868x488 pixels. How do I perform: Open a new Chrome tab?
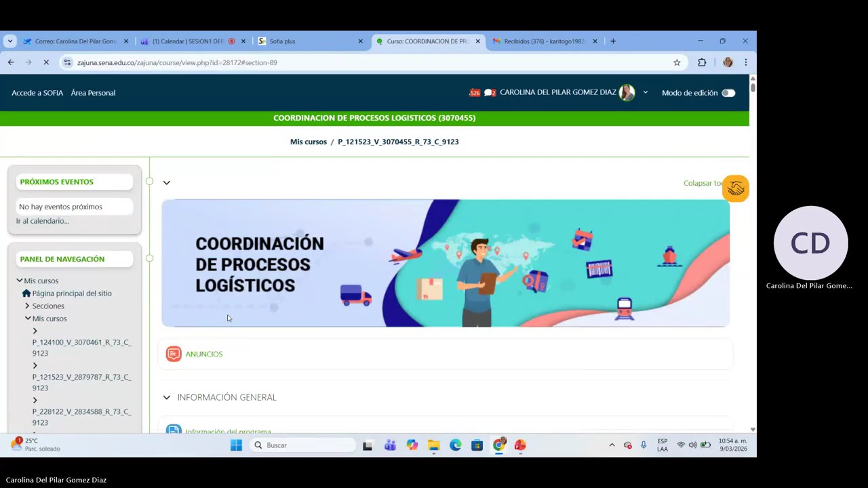tap(613, 41)
